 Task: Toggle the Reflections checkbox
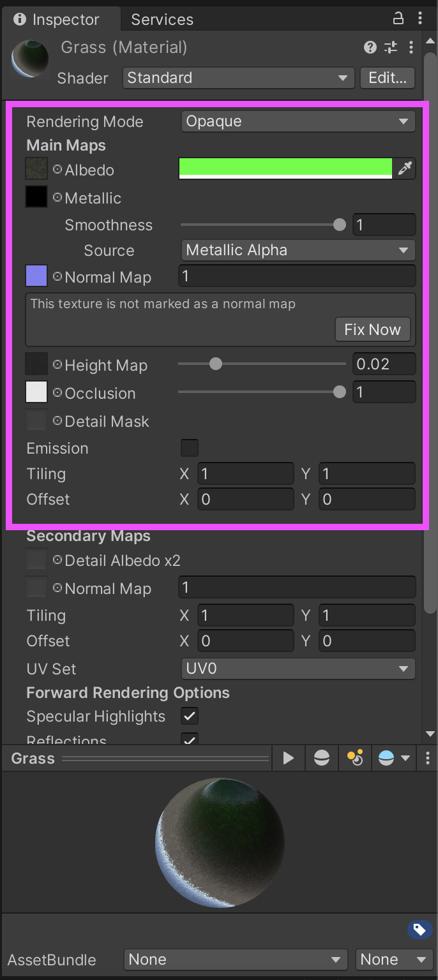pos(190,740)
